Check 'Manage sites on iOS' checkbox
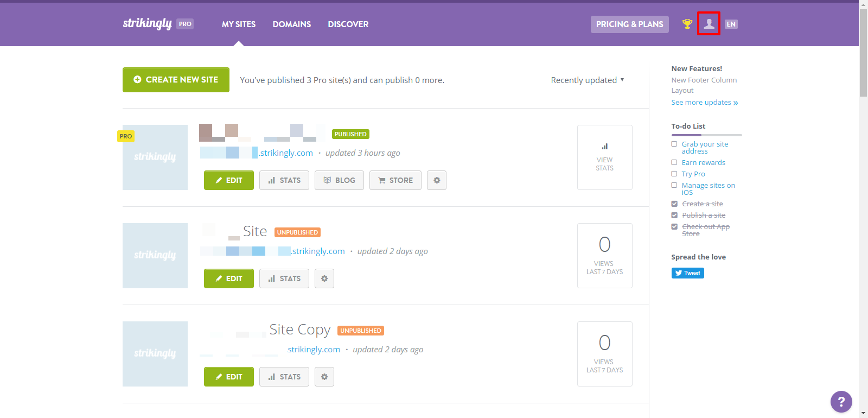The height and width of the screenshot is (418, 868). pyautogui.click(x=674, y=185)
